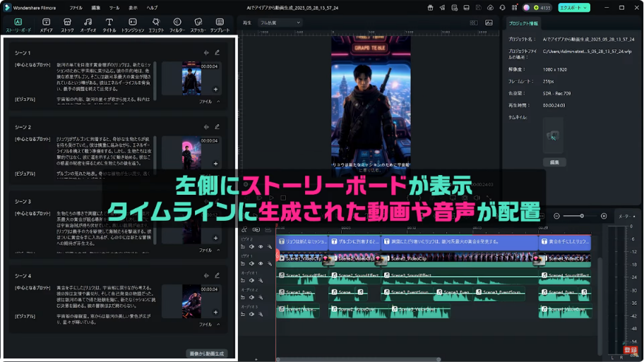Open the ヘルプ menu
Viewport: 644px width, 362px height.
[152, 8]
